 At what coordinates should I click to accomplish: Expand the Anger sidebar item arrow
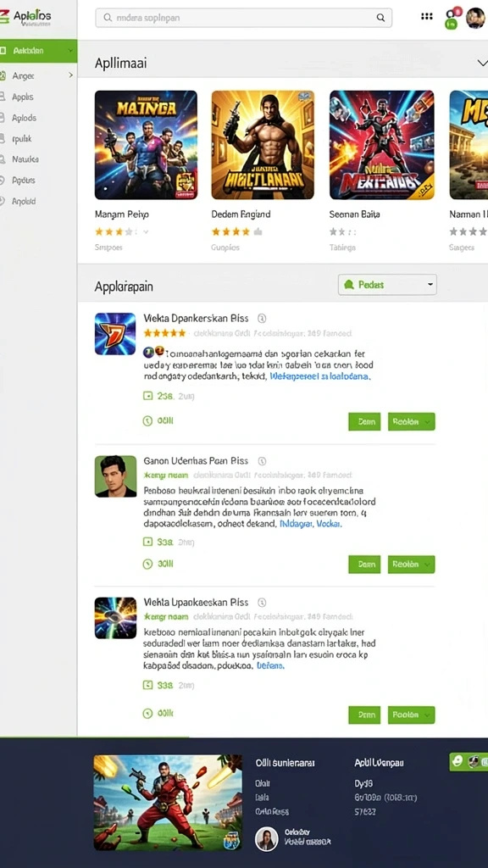pos(70,75)
